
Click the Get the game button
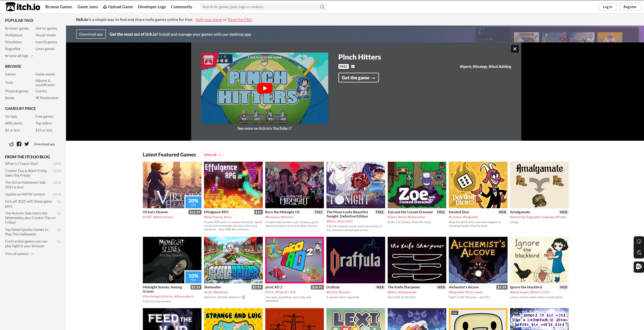(358, 78)
